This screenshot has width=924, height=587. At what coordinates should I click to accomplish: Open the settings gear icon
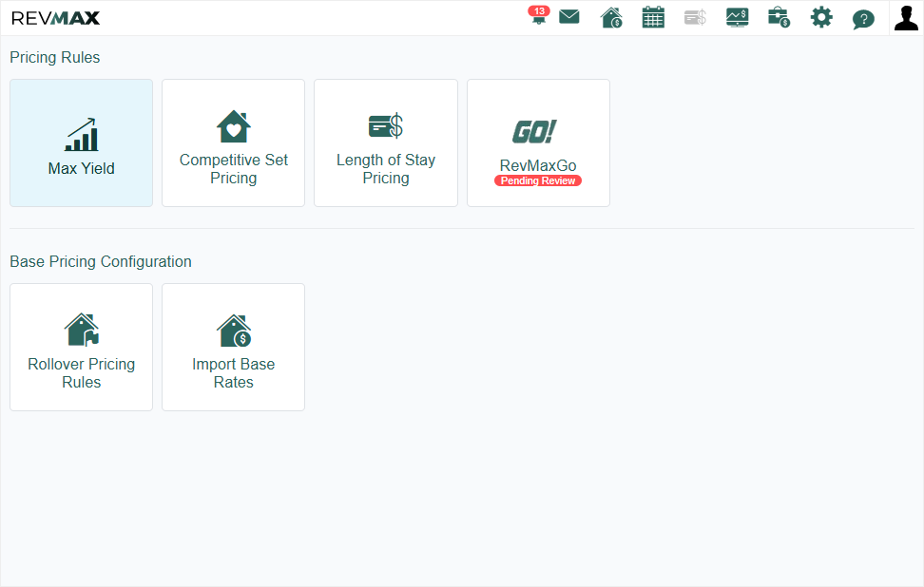(821, 18)
